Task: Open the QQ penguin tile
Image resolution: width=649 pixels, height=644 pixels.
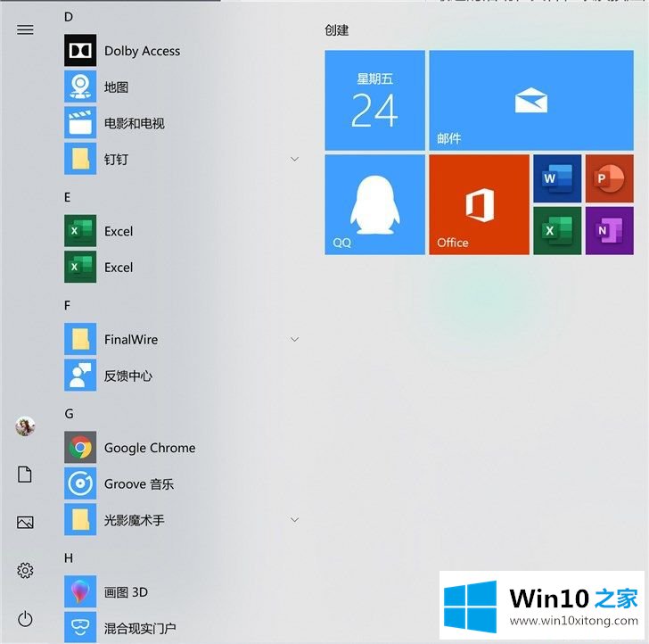Action: pyautogui.click(x=374, y=204)
